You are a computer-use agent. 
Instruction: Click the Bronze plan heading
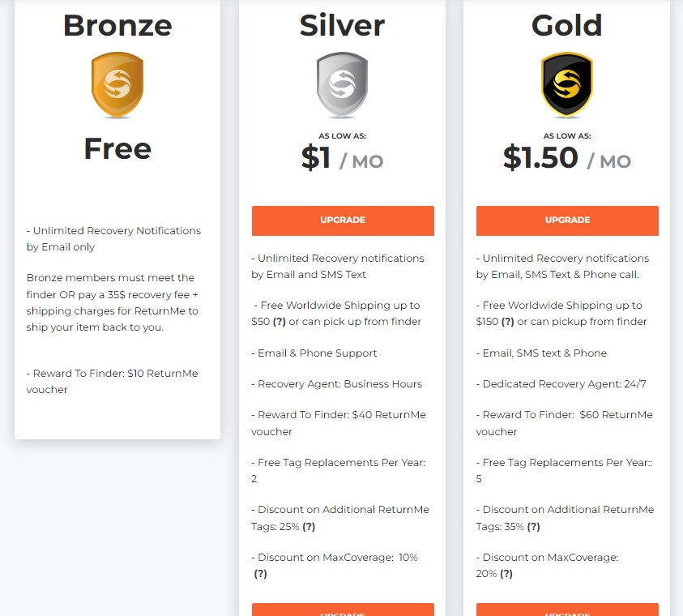point(117,25)
